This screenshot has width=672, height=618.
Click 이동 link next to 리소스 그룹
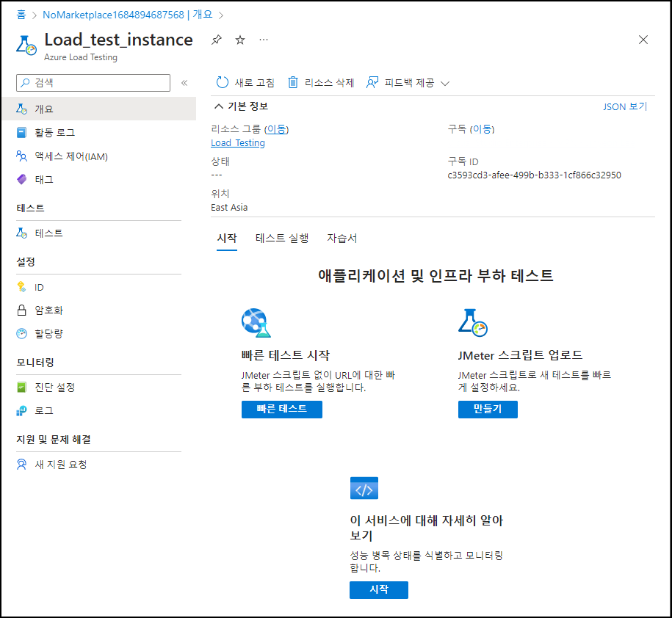[276, 129]
